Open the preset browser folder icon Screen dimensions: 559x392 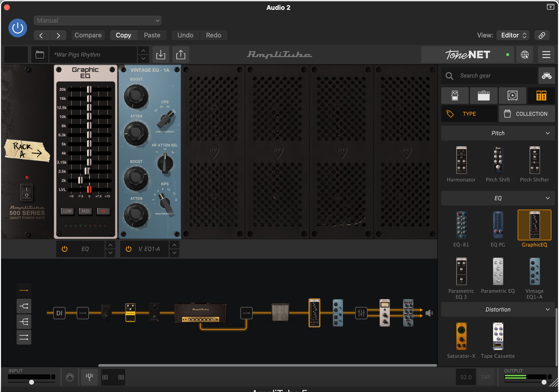click(x=40, y=55)
